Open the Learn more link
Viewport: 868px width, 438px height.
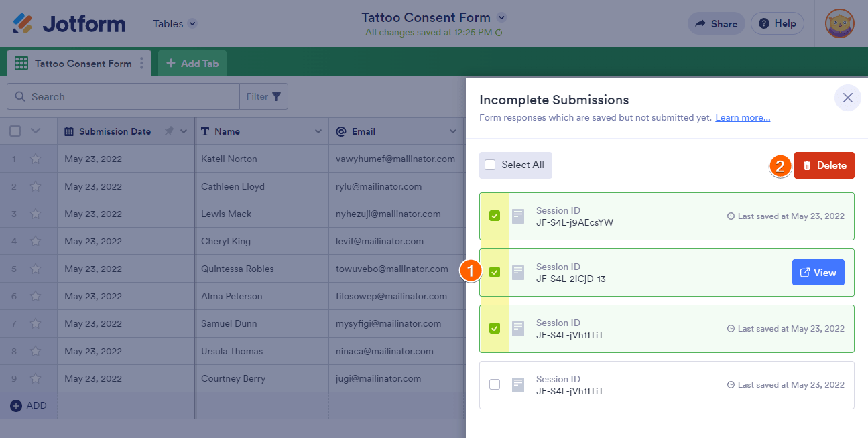pos(743,117)
